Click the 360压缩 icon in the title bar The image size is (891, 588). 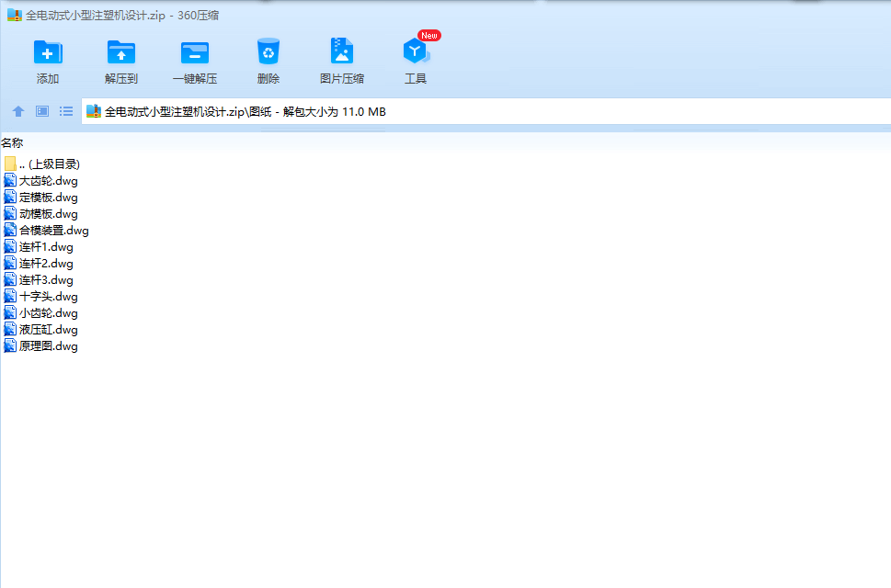[14, 16]
